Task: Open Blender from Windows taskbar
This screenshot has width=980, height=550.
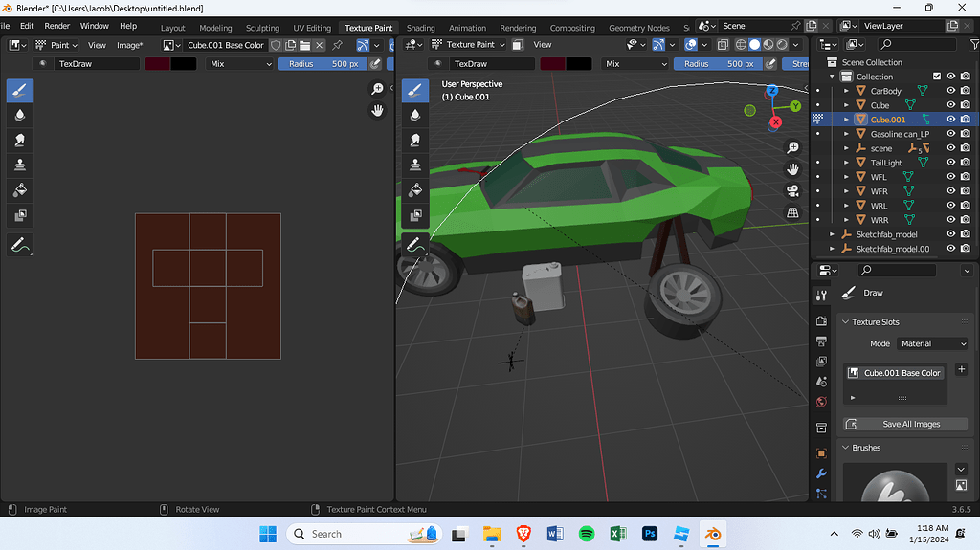Action: pyautogui.click(x=712, y=534)
